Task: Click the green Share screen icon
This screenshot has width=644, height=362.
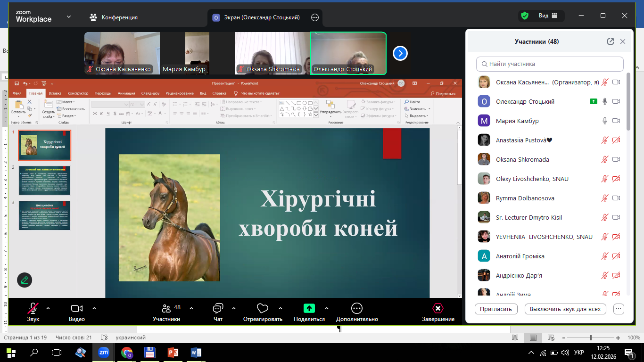Action: pos(309,308)
